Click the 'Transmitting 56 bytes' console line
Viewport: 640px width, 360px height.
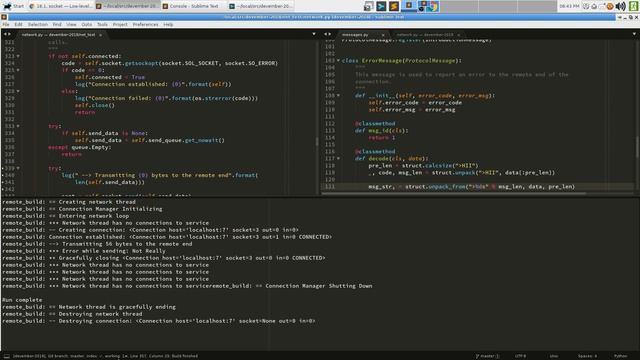point(97,244)
